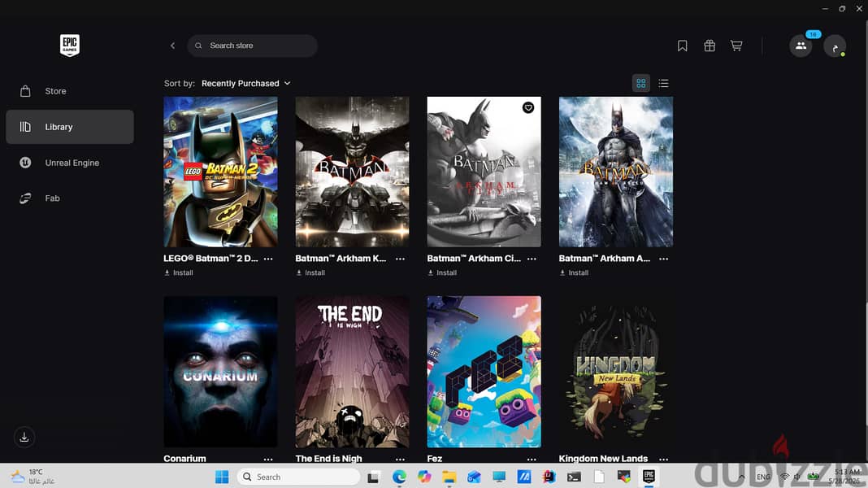Open options menu for Fez
Image resolution: width=868 pixels, height=488 pixels.
click(x=532, y=460)
